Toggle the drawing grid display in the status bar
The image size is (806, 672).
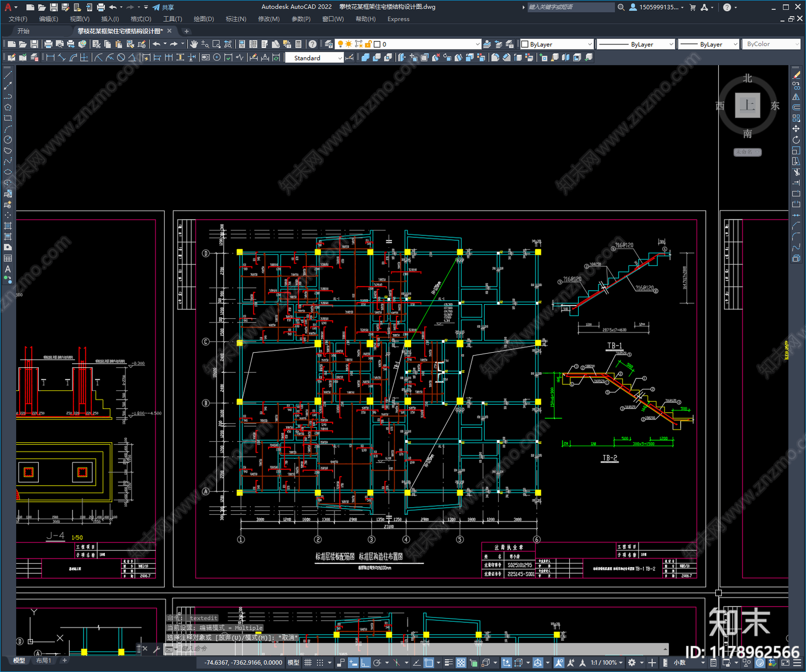tap(308, 662)
